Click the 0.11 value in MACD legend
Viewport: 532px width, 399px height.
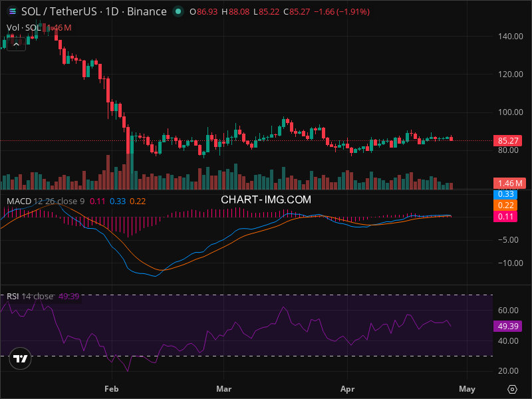(x=97, y=201)
